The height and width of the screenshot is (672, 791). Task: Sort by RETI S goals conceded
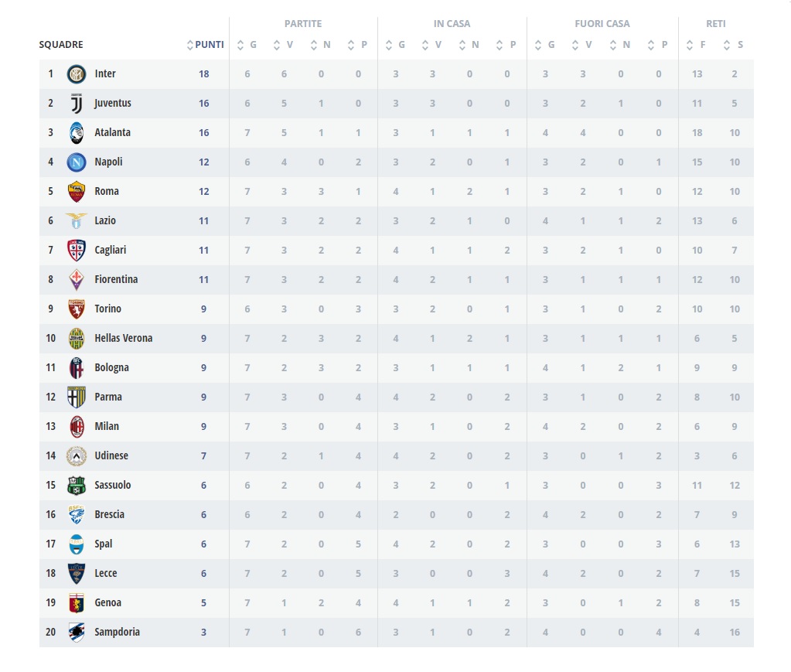tap(733, 45)
